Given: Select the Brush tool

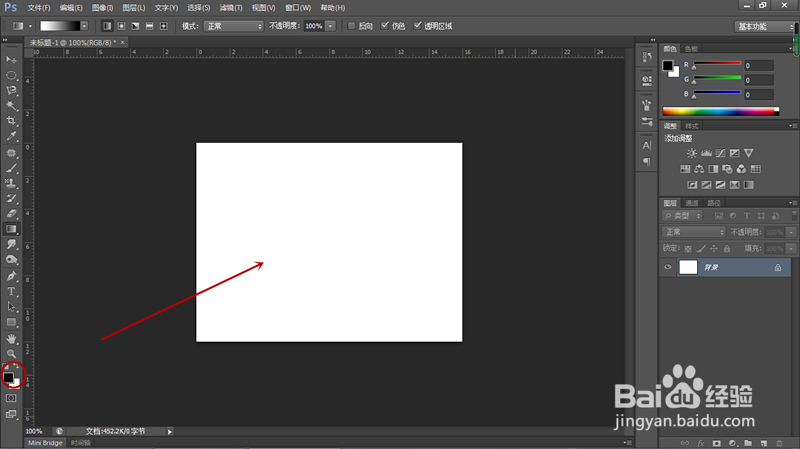Looking at the screenshot, I should pyautogui.click(x=11, y=168).
